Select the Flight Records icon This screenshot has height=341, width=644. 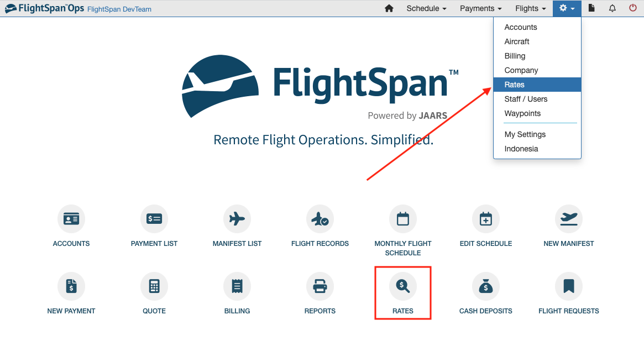320,218
